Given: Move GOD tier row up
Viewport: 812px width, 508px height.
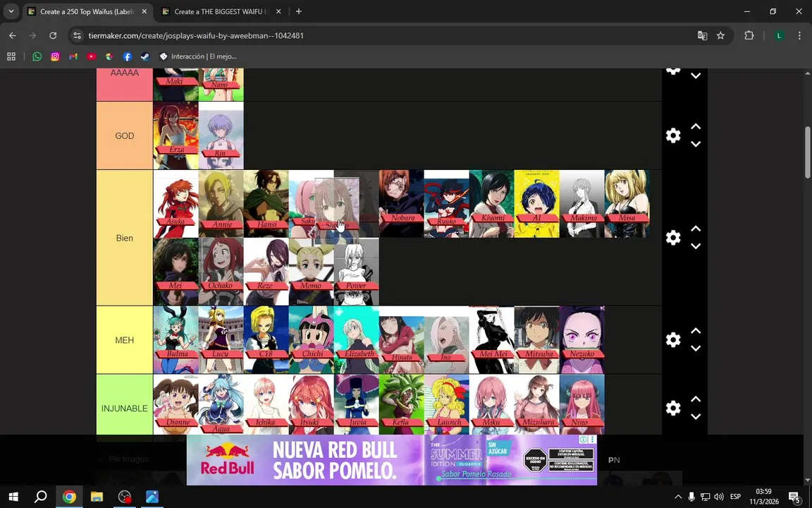Looking at the screenshot, I should tap(696, 126).
